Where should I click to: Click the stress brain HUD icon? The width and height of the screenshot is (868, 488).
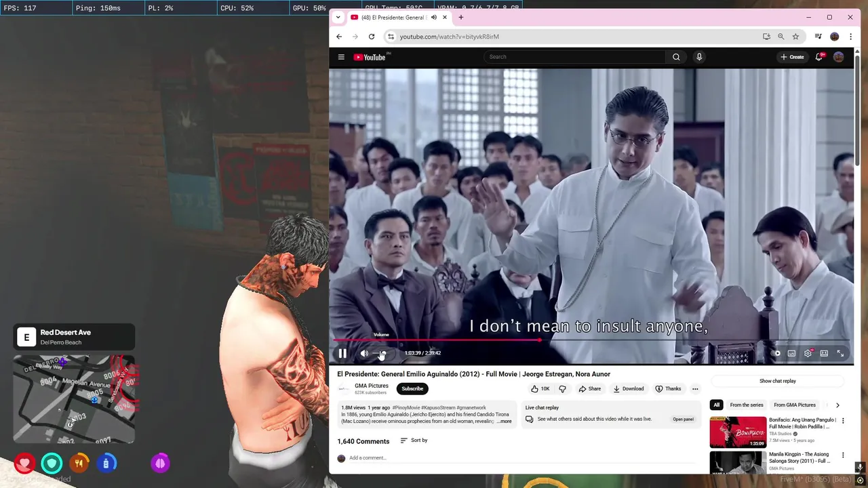coord(160,464)
